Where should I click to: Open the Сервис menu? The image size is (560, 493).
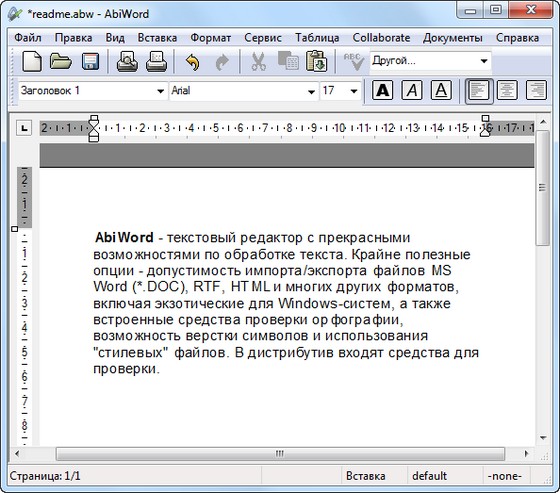tap(263, 38)
